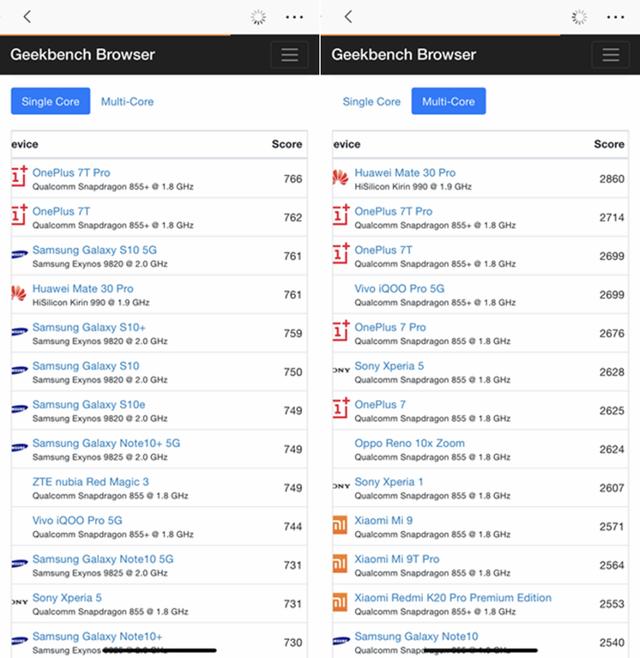Click the OnePlus logo beside OnePlus 7T Pro, left list
Image resolution: width=640 pixels, height=658 pixels.
click(19, 177)
